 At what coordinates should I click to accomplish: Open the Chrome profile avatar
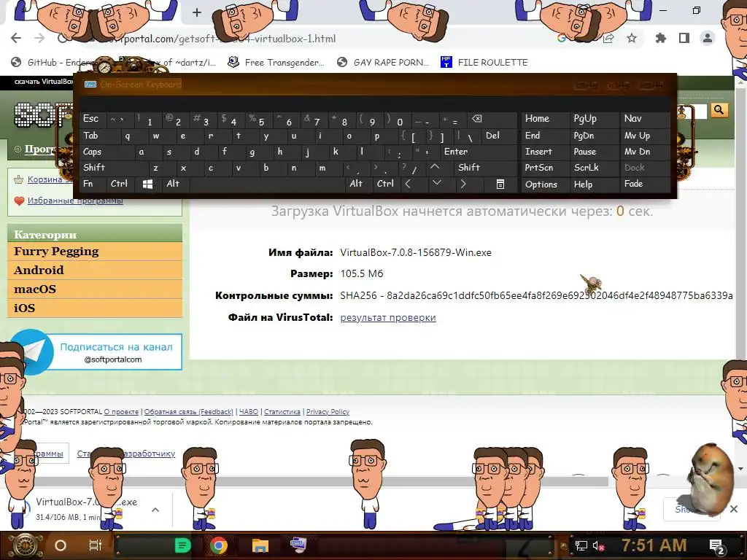tap(708, 38)
